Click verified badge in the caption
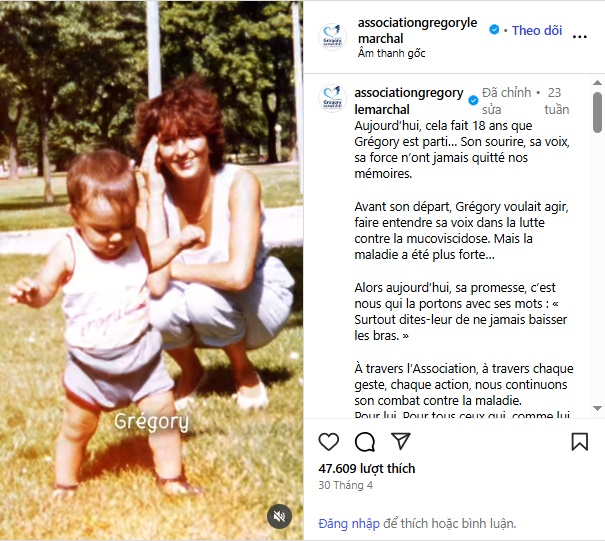605x541 pixels. point(473,101)
